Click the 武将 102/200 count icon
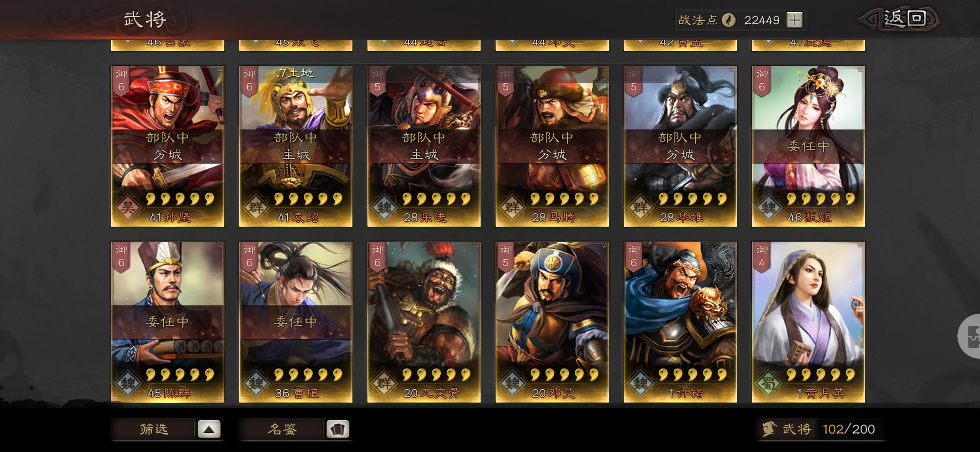The height and width of the screenshot is (452, 980). [769, 429]
